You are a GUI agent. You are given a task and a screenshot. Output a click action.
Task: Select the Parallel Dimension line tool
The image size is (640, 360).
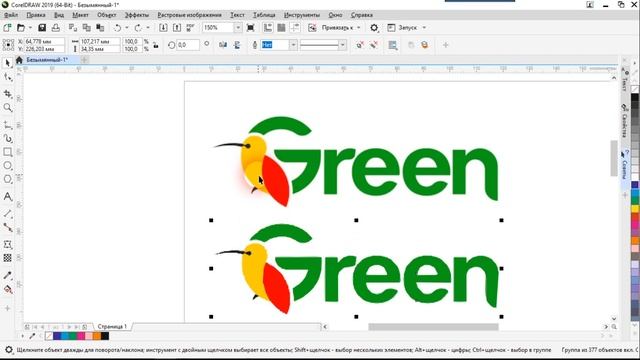7,213
